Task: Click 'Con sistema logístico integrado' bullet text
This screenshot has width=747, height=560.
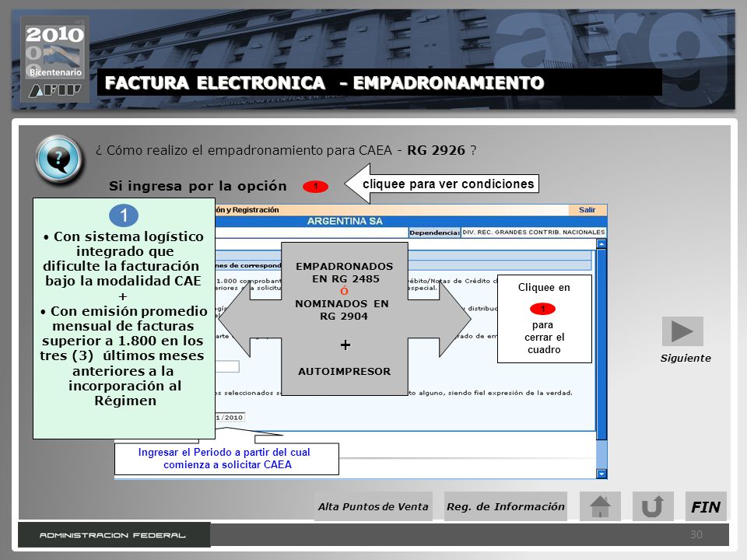Action: 124,258
